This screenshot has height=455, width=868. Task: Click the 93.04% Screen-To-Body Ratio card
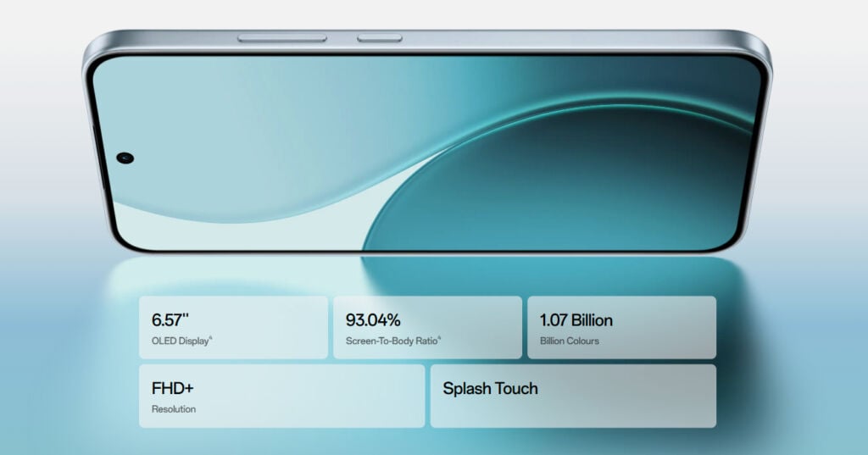427,327
